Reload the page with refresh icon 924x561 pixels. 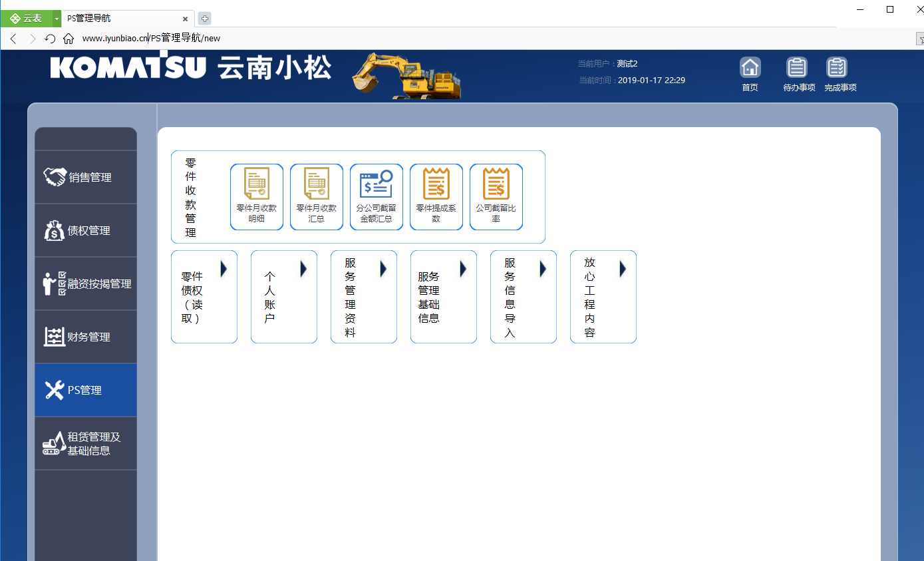click(50, 39)
